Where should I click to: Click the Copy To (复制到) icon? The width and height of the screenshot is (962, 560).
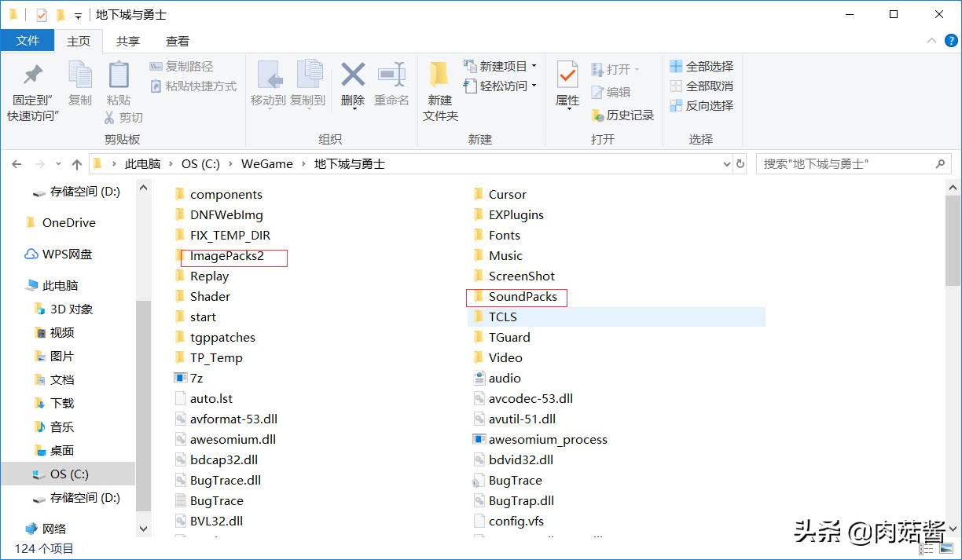(309, 75)
